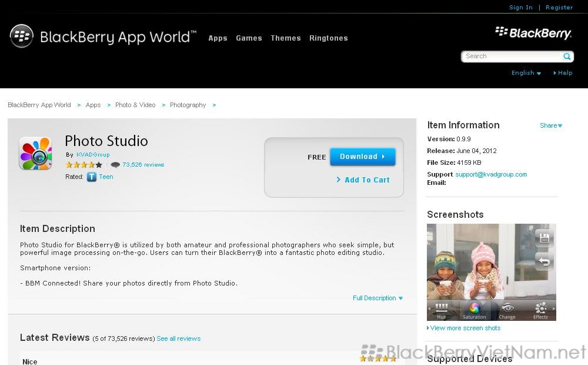Go to the Photography breadcrumb

coord(188,105)
